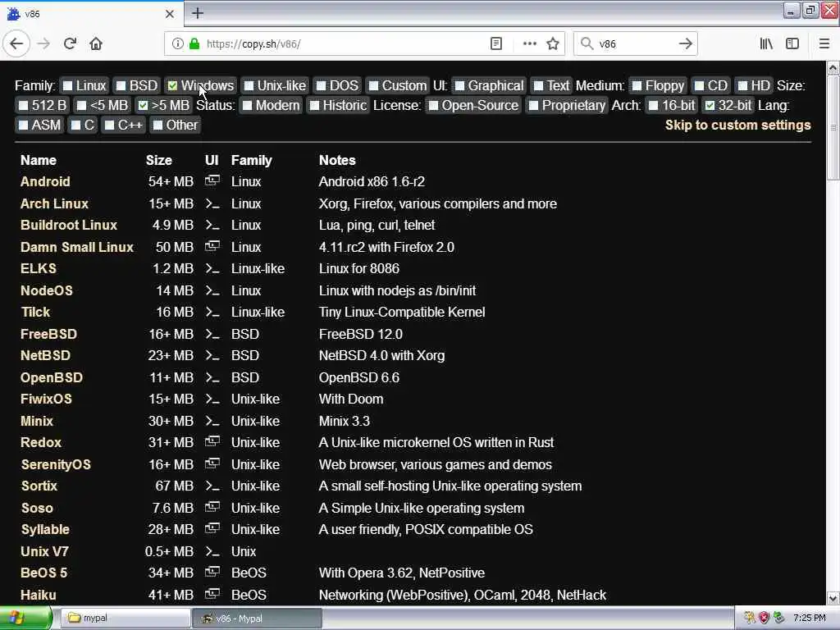
Task: Click the red shield tray icon
Action: pyautogui.click(x=764, y=618)
